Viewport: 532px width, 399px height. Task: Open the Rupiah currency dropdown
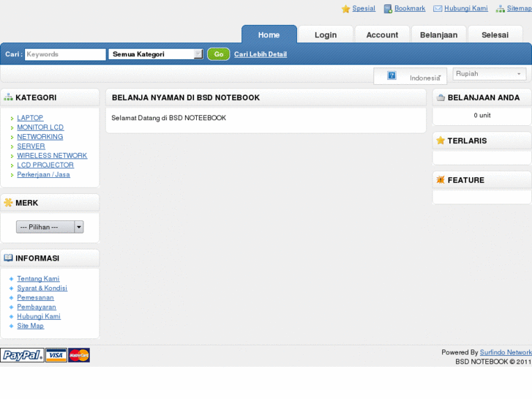click(490, 74)
